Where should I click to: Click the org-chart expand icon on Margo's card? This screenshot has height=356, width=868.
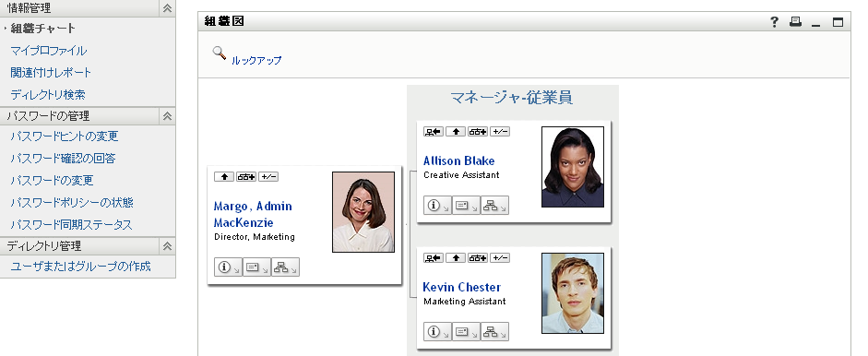[245, 176]
